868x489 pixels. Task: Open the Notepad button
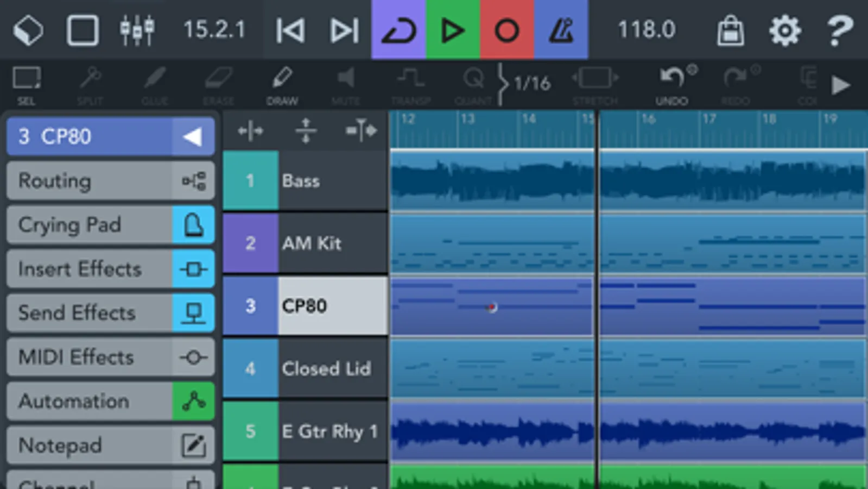coord(111,445)
